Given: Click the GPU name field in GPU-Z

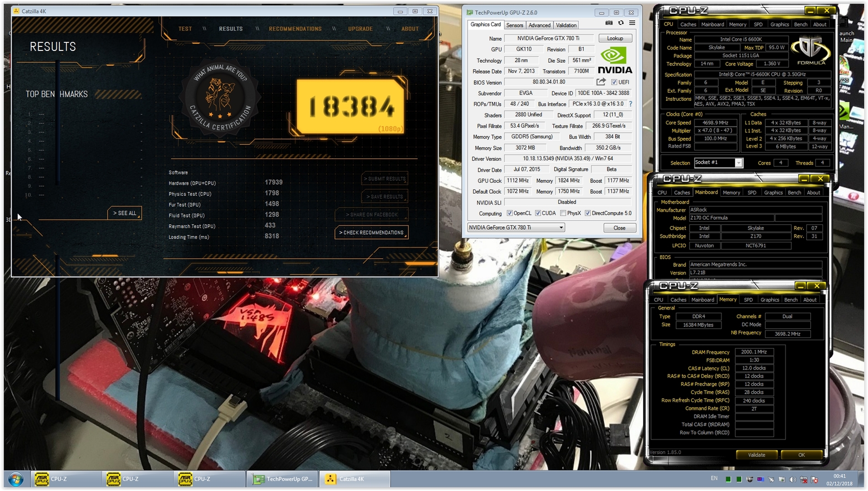Looking at the screenshot, I should tap(548, 39).
